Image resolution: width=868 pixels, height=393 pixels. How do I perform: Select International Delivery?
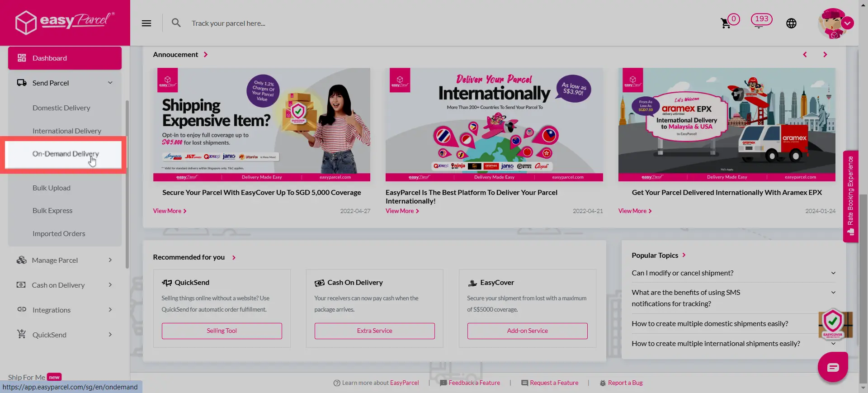(x=66, y=131)
